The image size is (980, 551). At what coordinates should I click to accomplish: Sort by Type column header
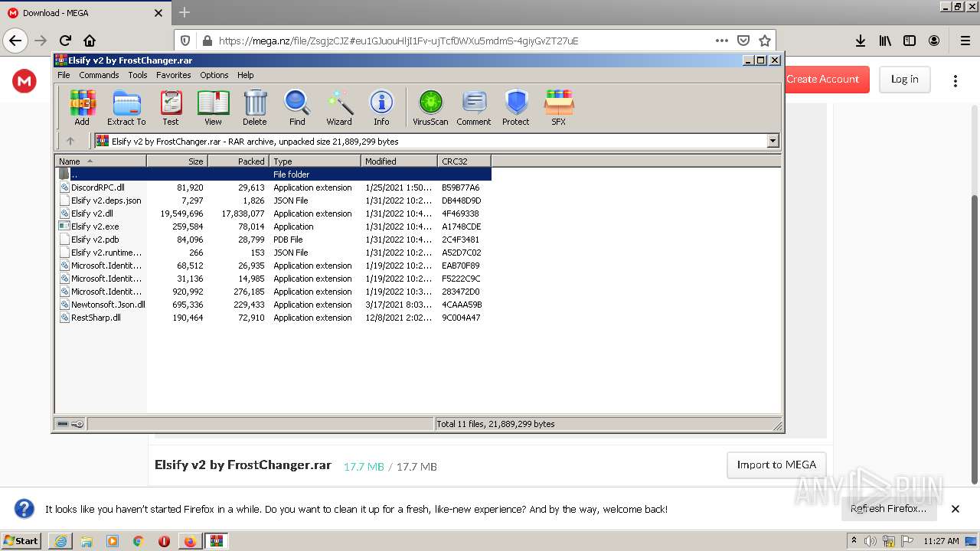point(315,161)
